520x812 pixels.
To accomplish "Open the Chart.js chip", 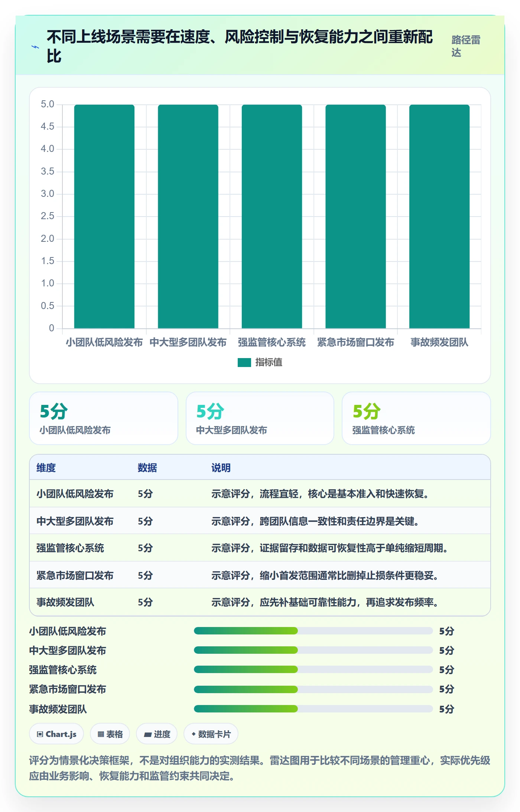I will [x=56, y=734].
